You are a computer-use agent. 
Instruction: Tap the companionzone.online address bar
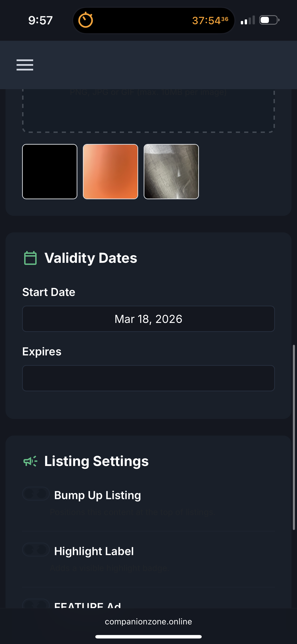coord(148,621)
